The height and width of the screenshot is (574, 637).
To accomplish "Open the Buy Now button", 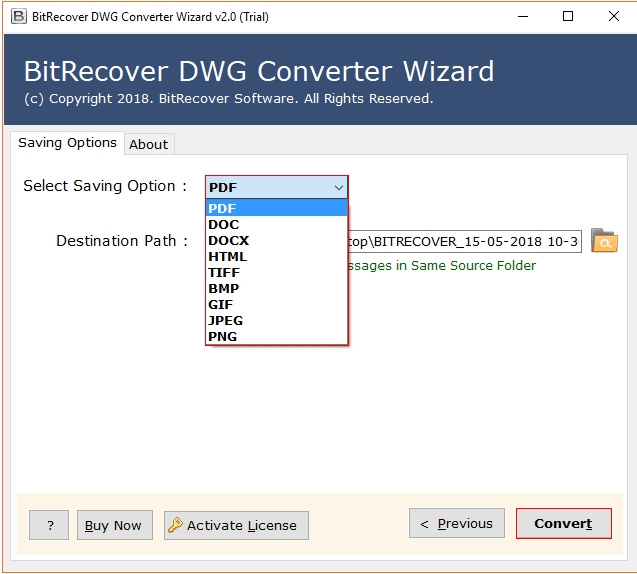I will (115, 525).
